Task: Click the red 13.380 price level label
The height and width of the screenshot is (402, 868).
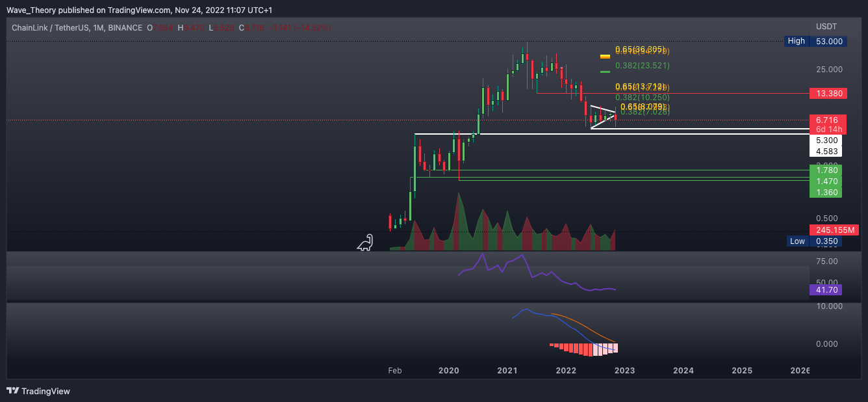Action: [828, 94]
